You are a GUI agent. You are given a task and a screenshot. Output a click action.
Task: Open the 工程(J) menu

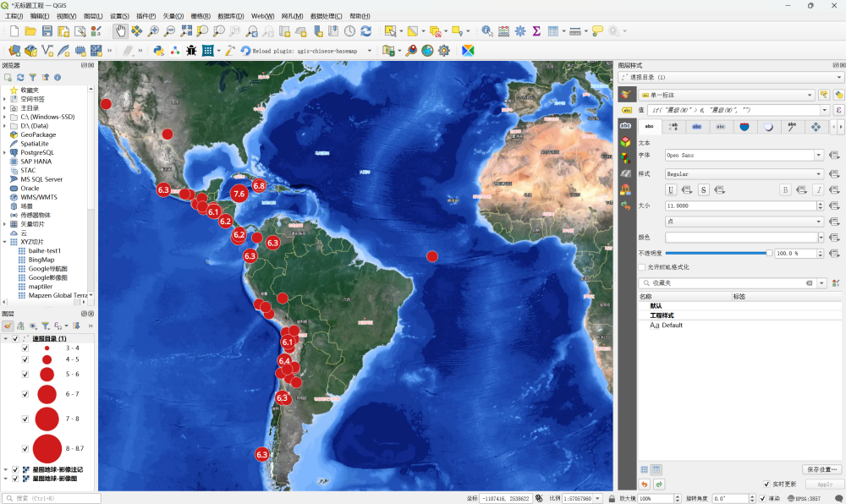coord(14,16)
